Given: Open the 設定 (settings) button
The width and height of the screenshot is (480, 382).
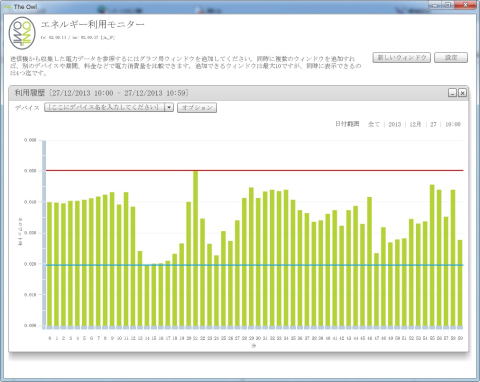Looking at the screenshot, I should [451, 58].
